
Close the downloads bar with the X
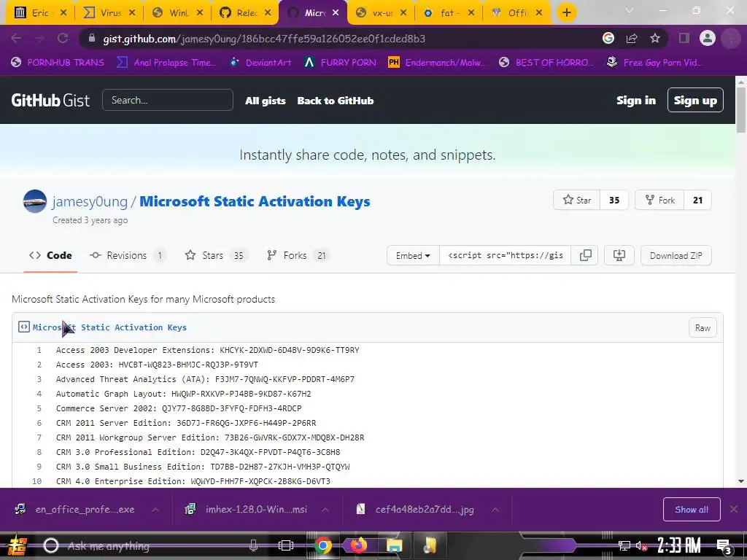tap(734, 510)
